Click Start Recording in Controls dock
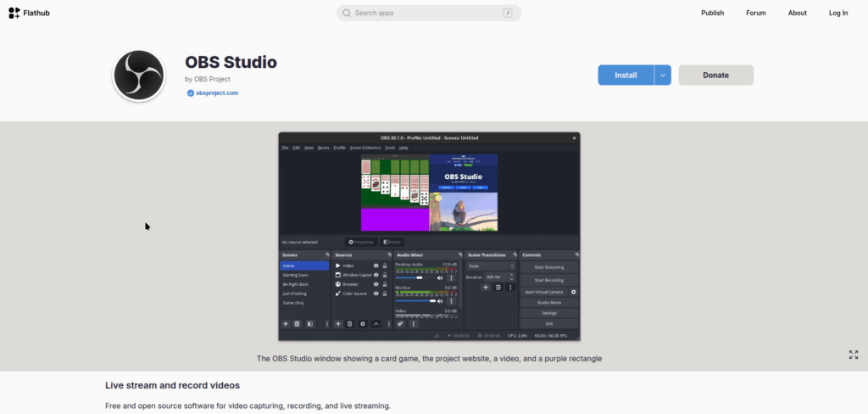868x414 pixels. (x=549, y=280)
